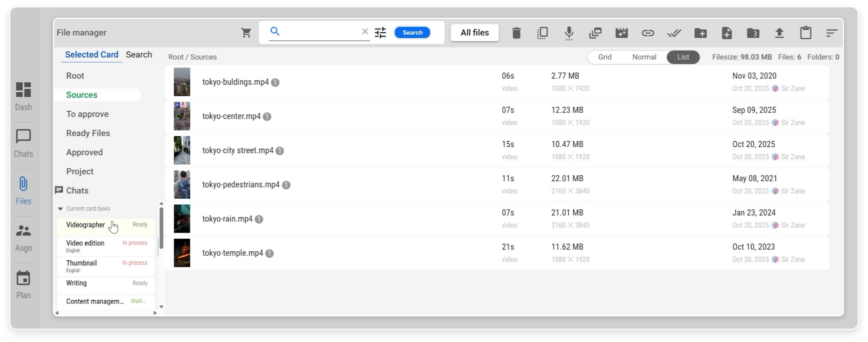The height and width of the screenshot is (342, 868).
Task: Open the To approve folder
Action: [87, 114]
